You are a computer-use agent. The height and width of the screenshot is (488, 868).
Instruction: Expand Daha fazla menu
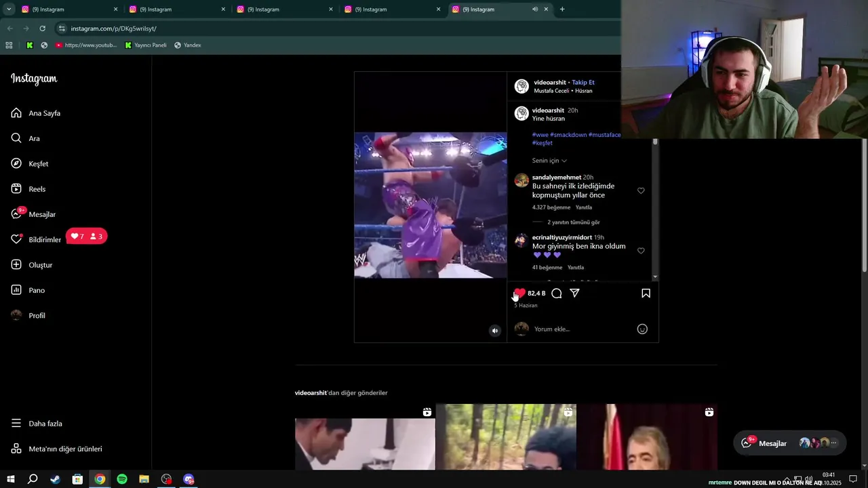(x=37, y=424)
